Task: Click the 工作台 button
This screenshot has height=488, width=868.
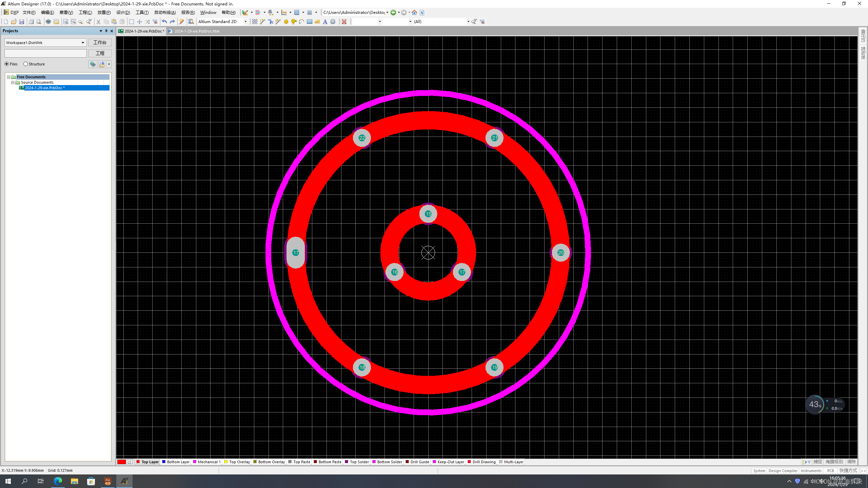Action: 100,43
